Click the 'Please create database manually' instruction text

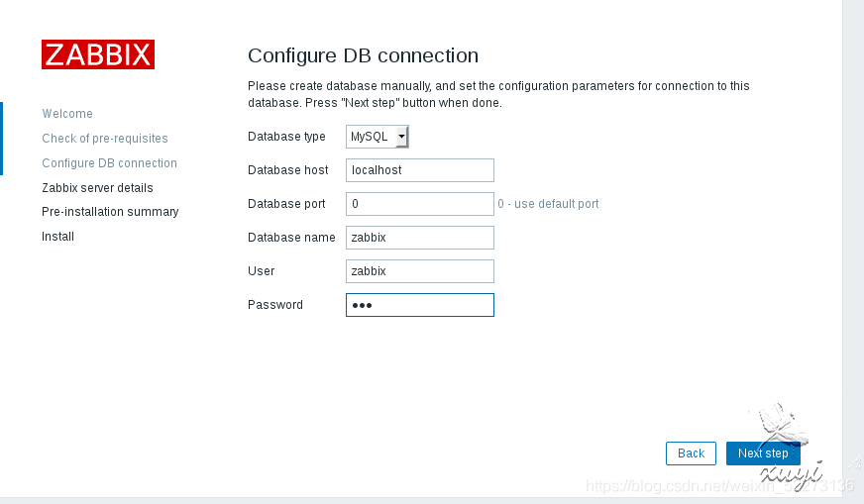point(498,94)
